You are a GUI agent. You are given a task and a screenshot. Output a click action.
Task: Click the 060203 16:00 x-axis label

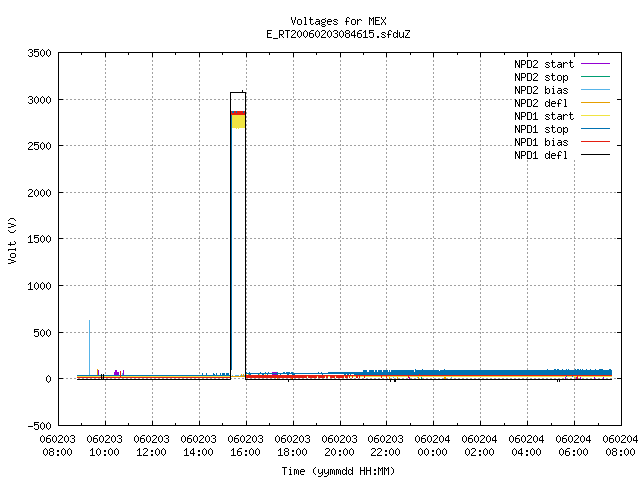[x=245, y=446]
